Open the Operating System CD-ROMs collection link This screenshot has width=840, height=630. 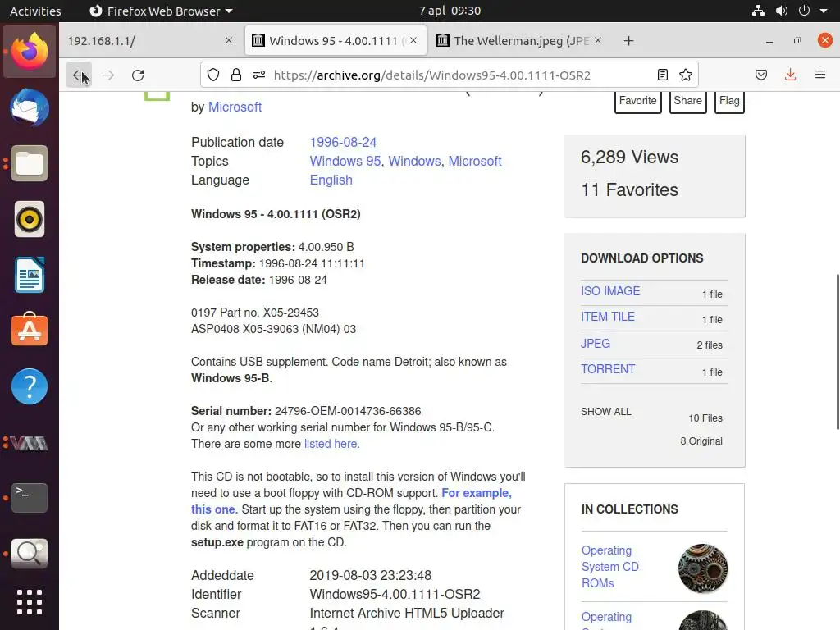click(x=612, y=567)
